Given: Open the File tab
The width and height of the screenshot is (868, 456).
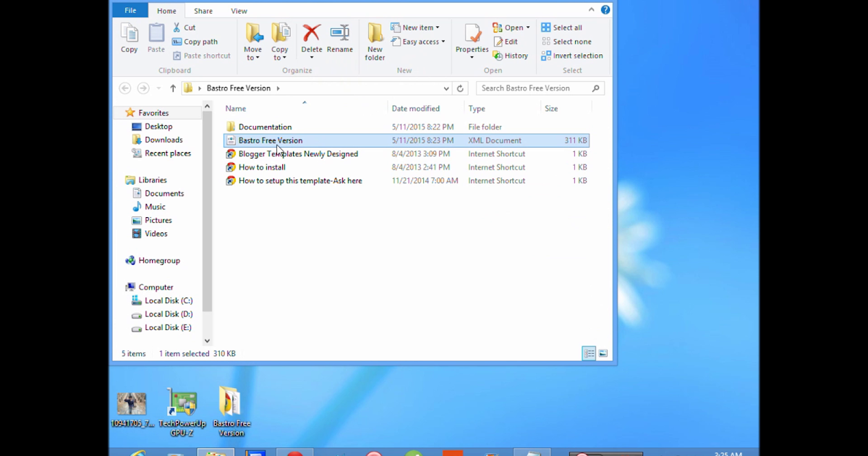Looking at the screenshot, I should tap(130, 11).
